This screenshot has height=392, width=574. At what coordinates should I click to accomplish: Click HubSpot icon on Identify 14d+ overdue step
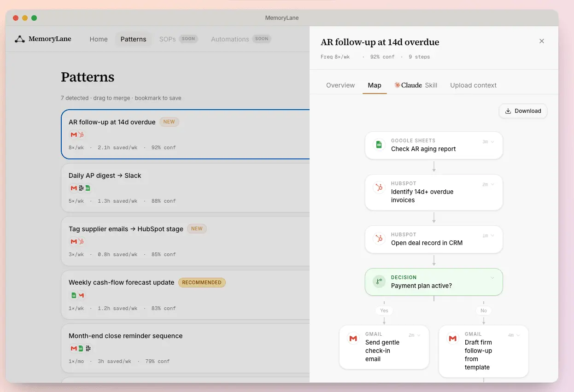[x=379, y=187]
